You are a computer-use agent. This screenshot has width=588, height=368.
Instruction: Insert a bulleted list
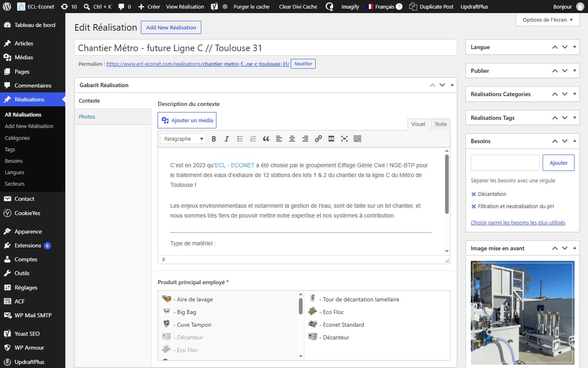coord(240,139)
